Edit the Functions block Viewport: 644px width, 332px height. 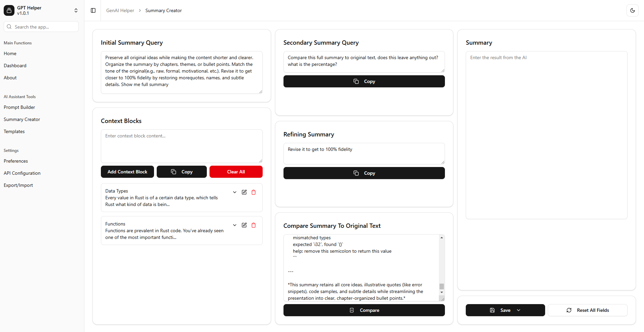(244, 225)
